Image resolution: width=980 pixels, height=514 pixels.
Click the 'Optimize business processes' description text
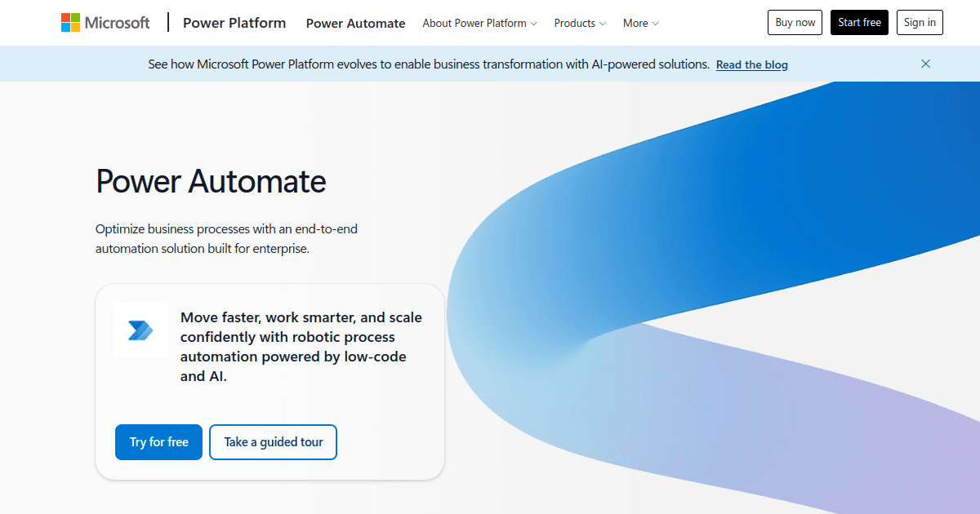click(226, 239)
